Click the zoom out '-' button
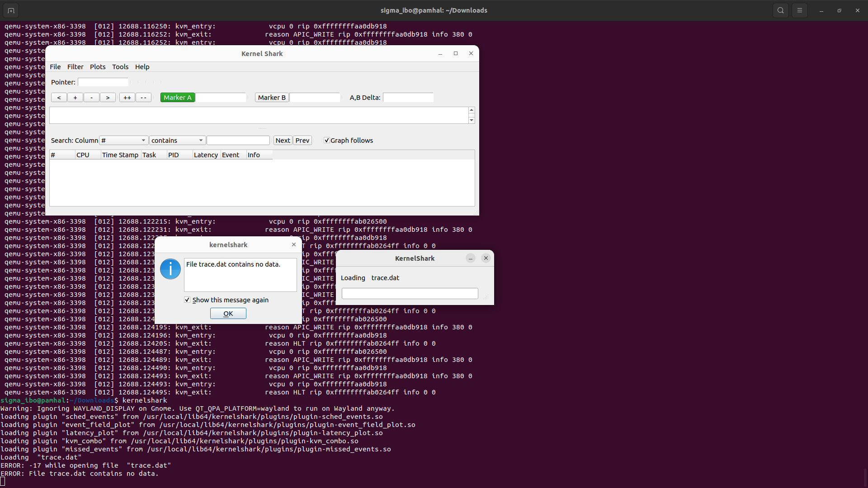Screen dimensions: 868x488 (91, 98)
